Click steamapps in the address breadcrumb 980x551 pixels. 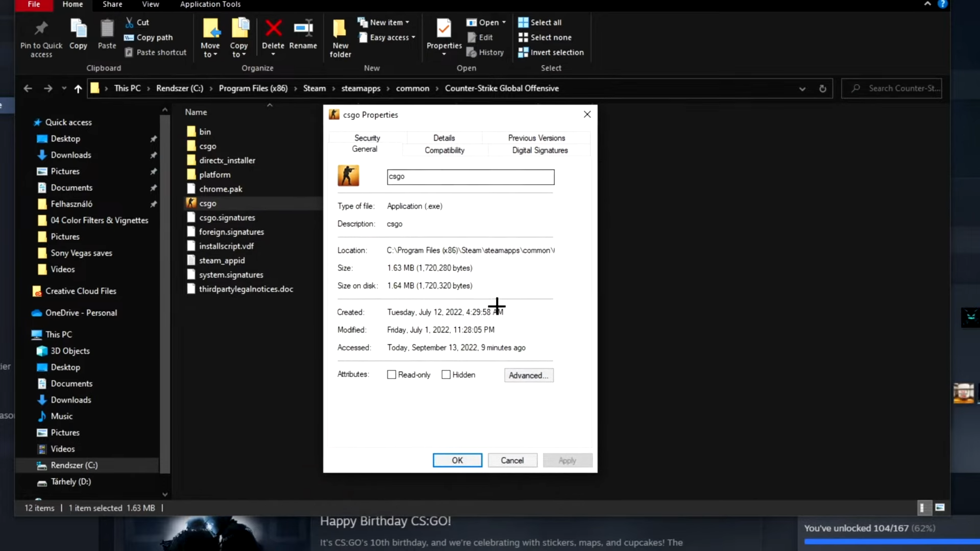360,88
